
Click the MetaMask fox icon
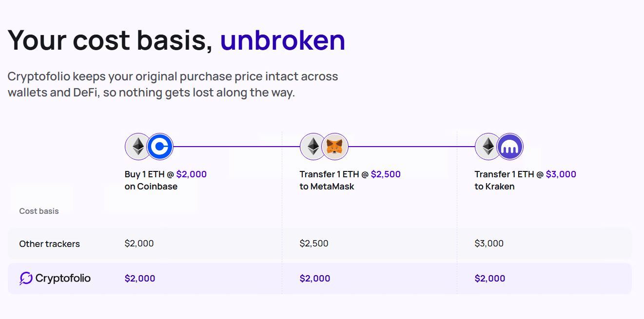(335, 147)
